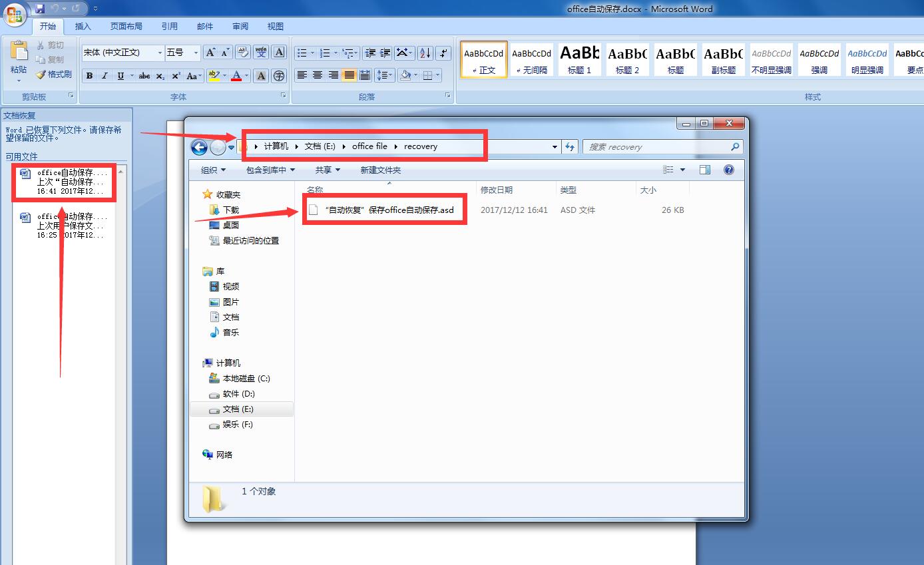
Task: Open the 包含到库中 dropdown in Explorer
Action: [270, 170]
